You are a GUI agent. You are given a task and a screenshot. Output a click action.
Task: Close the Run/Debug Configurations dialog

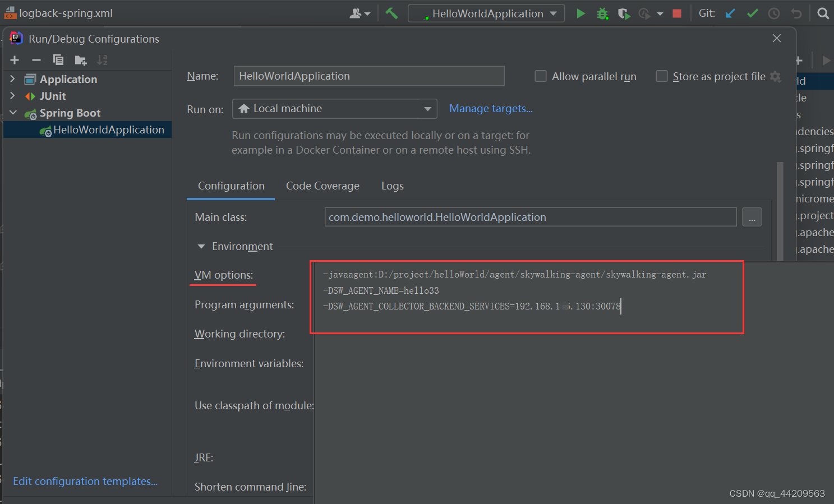(x=777, y=38)
